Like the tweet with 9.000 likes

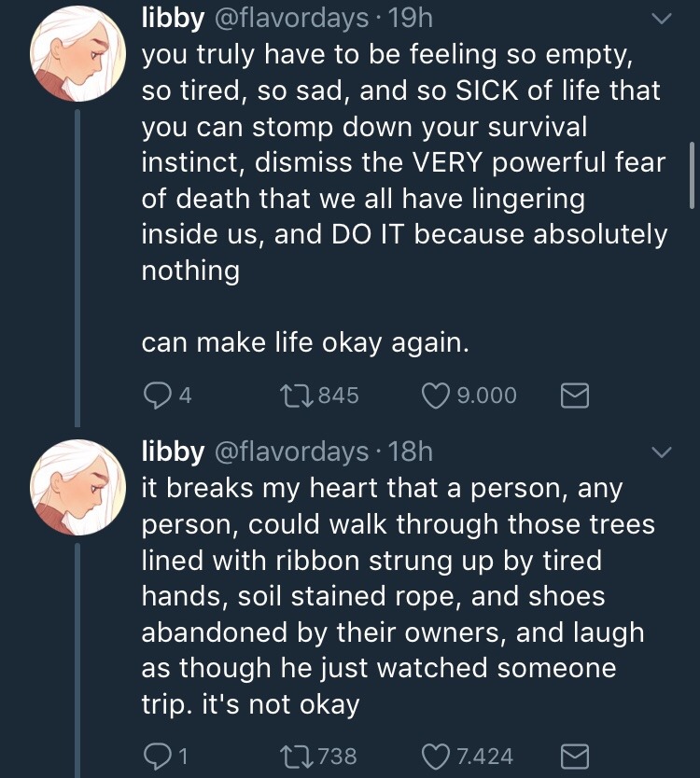(x=437, y=396)
